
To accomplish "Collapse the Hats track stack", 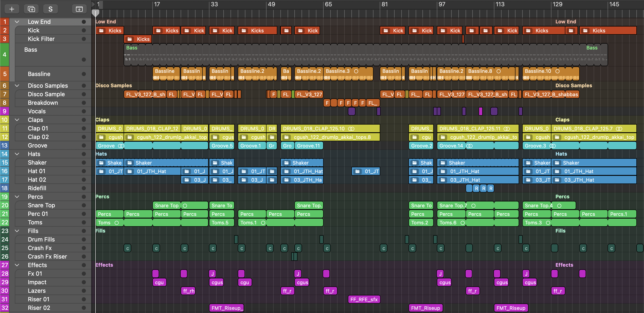I will [x=17, y=154].
